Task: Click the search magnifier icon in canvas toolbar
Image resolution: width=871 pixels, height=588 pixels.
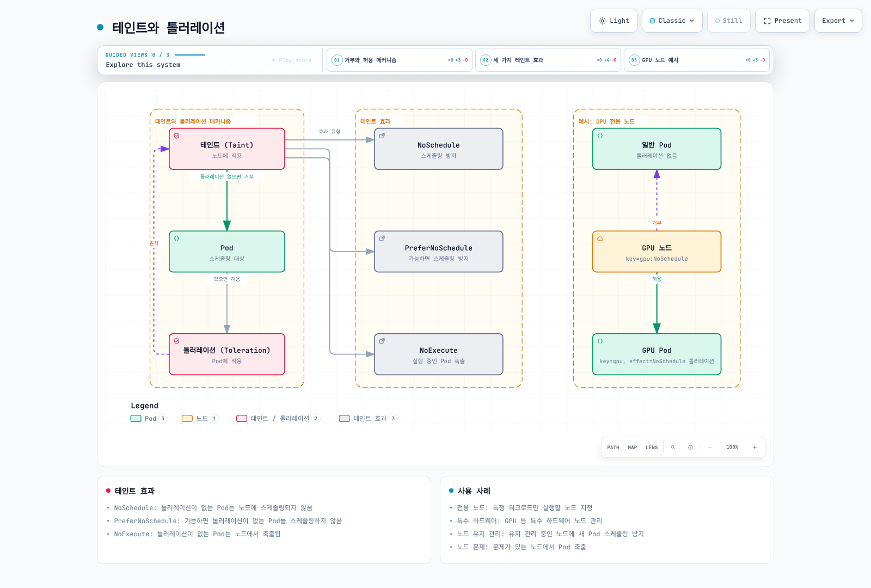Action: tap(673, 448)
